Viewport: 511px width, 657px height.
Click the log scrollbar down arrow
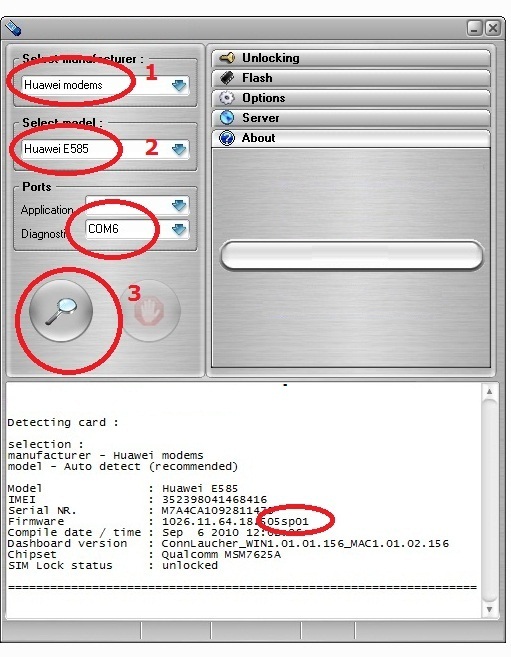(x=489, y=609)
